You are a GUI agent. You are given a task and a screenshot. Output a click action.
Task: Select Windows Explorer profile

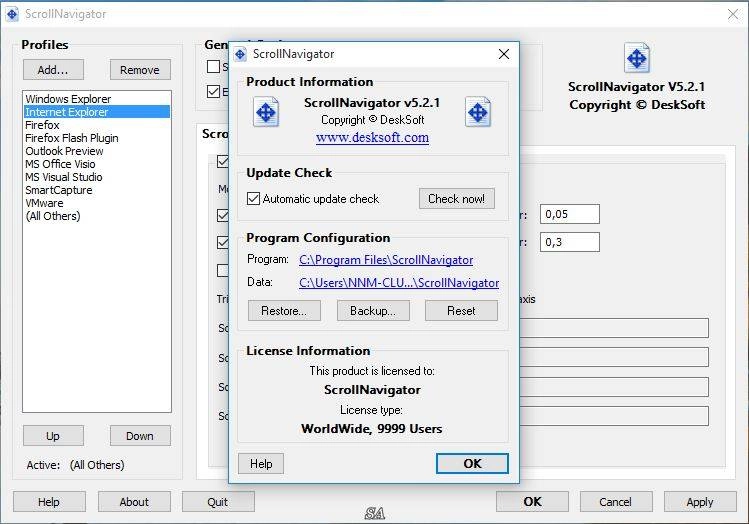(96, 99)
